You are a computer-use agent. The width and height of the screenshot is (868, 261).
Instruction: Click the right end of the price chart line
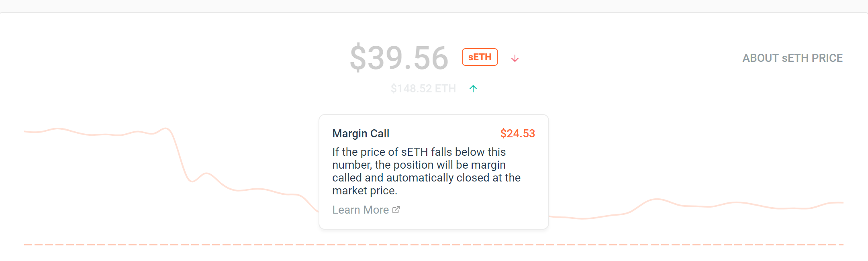coord(842,203)
